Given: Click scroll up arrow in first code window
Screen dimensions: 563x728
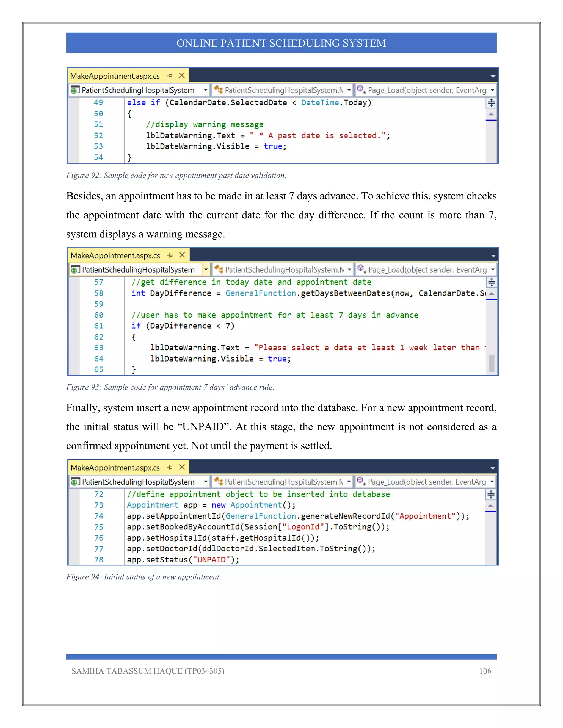Looking at the screenshot, I should (491, 114).
